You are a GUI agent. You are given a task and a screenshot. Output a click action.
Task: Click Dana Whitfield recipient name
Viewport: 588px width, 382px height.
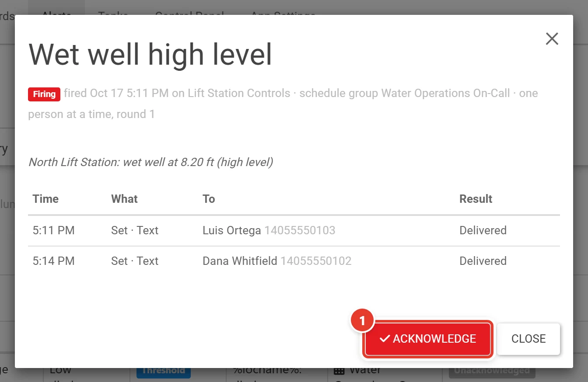240,261
